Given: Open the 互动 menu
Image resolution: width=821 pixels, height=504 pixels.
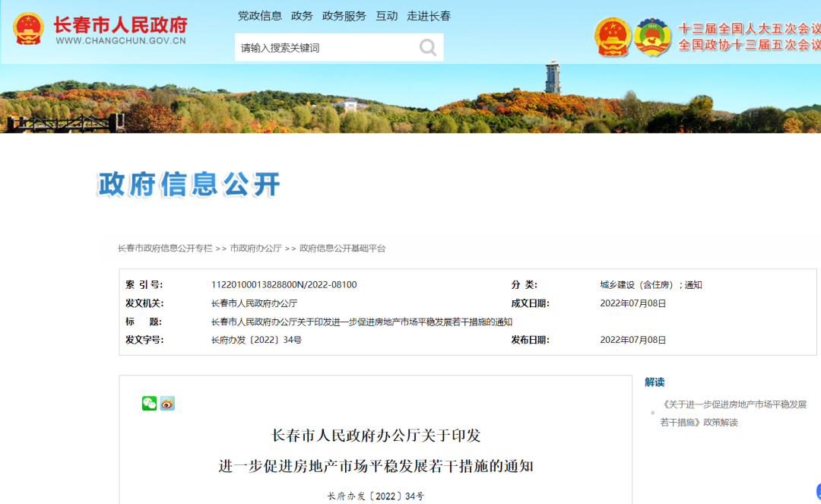Looking at the screenshot, I should pyautogui.click(x=387, y=14).
